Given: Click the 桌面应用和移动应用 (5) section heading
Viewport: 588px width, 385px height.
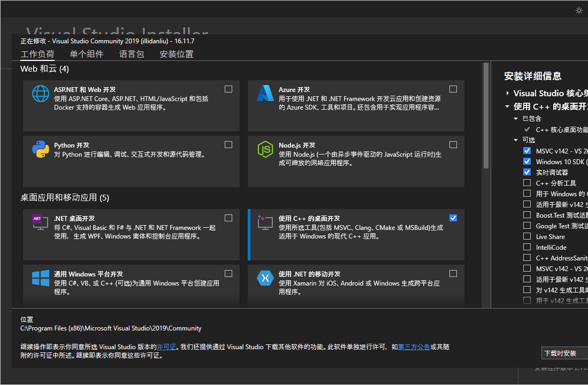Looking at the screenshot, I should pos(65,197).
